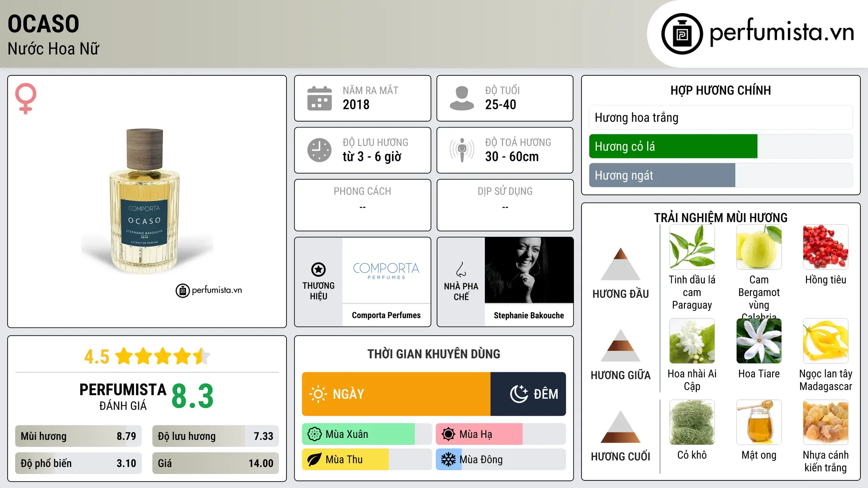Screen dimensions: 868x488
Task: Click the leaf icon beside Mùa Thu
Action: tap(314, 460)
